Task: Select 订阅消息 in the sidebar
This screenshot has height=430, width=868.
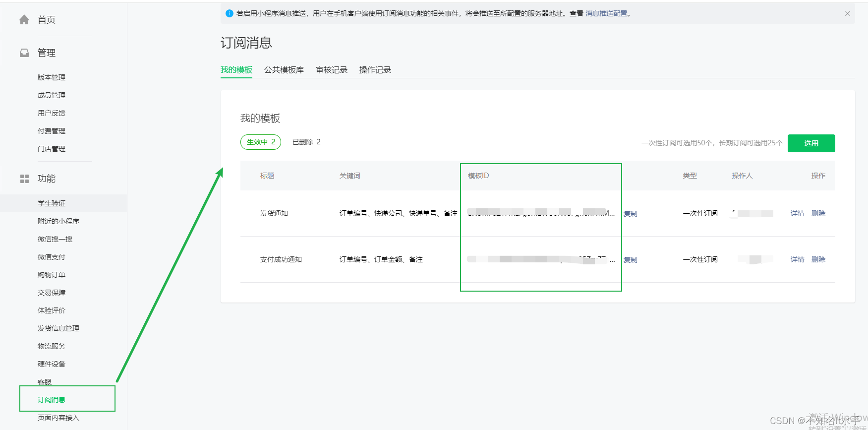Action: 52,400
